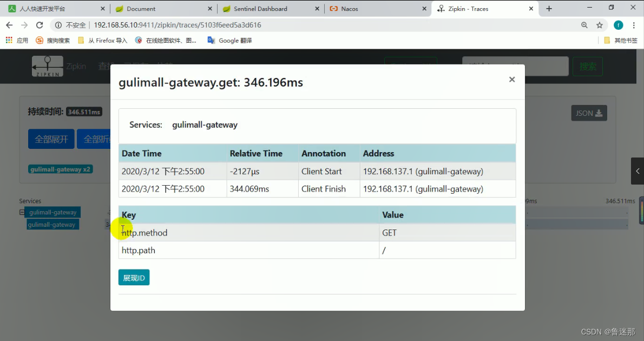Viewport: 644px width, 341px height.
Task: Click the 展现ID button
Action: pyautogui.click(x=134, y=278)
